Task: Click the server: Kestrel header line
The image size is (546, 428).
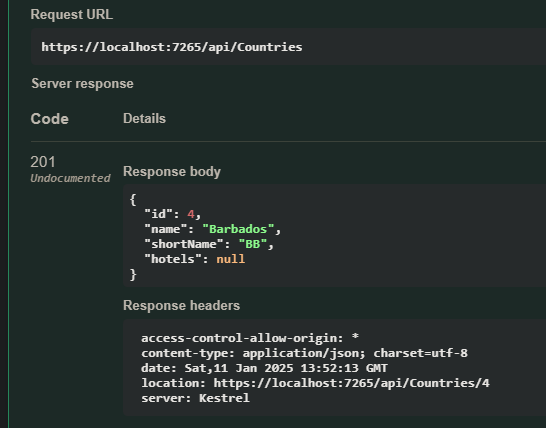Action: click(x=195, y=398)
